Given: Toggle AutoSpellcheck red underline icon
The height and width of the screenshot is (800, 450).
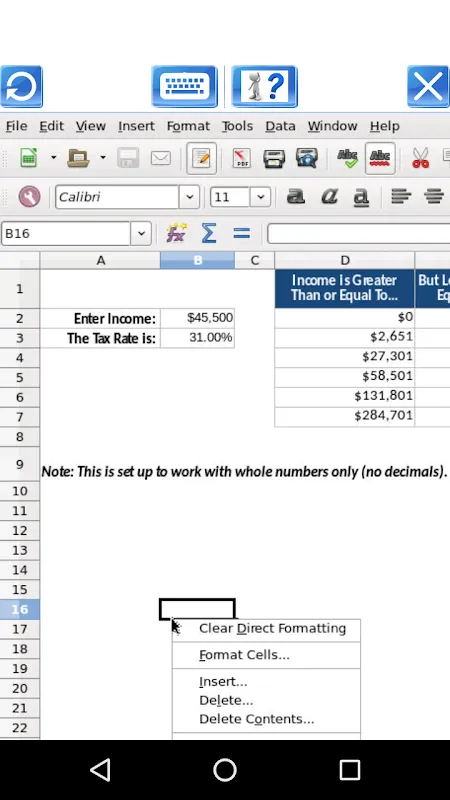Looking at the screenshot, I should 380,158.
